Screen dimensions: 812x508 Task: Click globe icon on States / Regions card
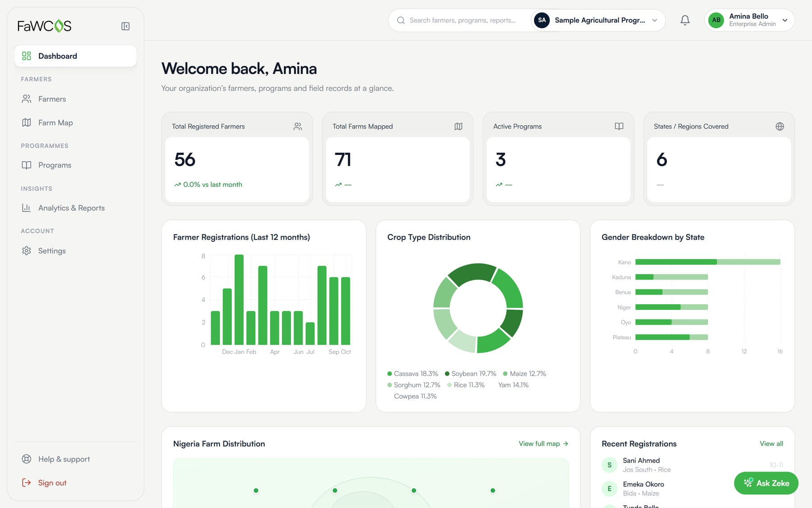coord(780,126)
